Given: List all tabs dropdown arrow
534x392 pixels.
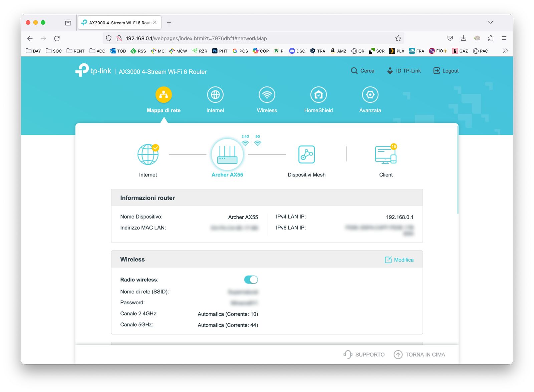Looking at the screenshot, I should 491,22.
